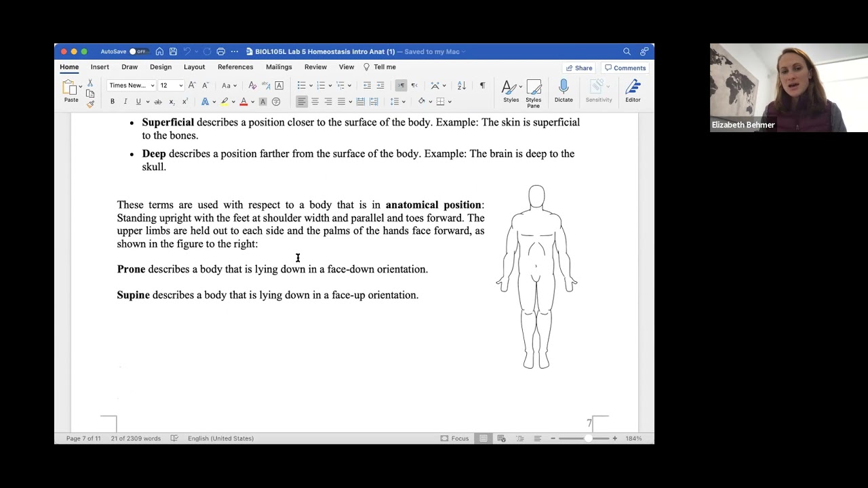Viewport: 868px width, 488px height.
Task: Sort text A to Z icon
Action: point(461,85)
